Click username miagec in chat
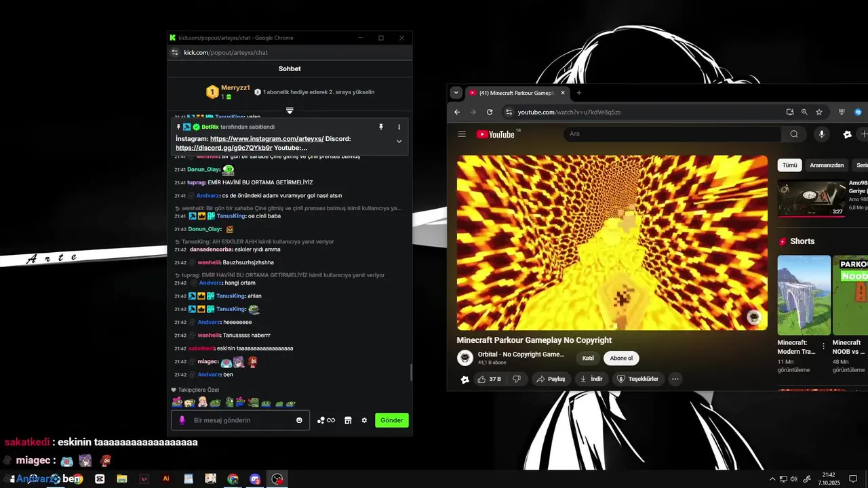Screen dimensions: 868x488 pos(208,362)
